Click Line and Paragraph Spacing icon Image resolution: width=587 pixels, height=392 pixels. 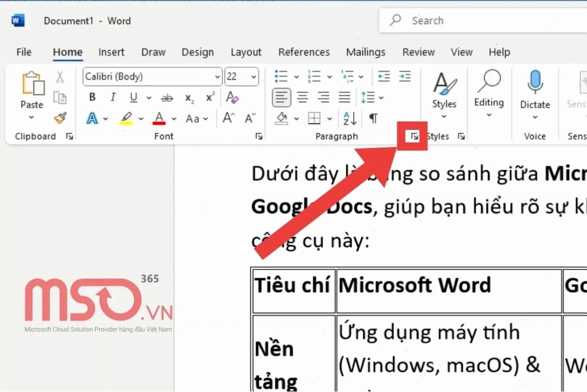368,98
